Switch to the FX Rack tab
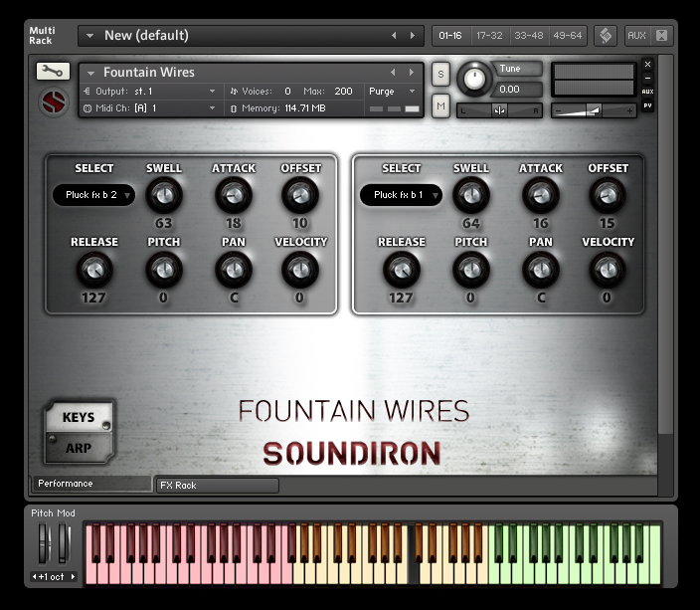The height and width of the screenshot is (610, 700). (218, 486)
